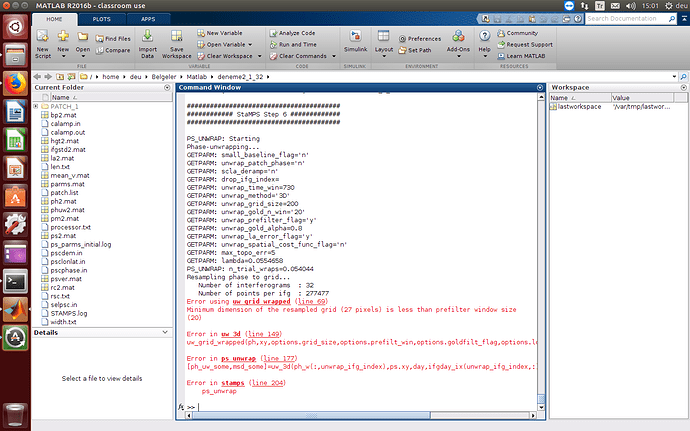Select ps_parms_initial.log file
690x431 pixels.
tap(81, 244)
